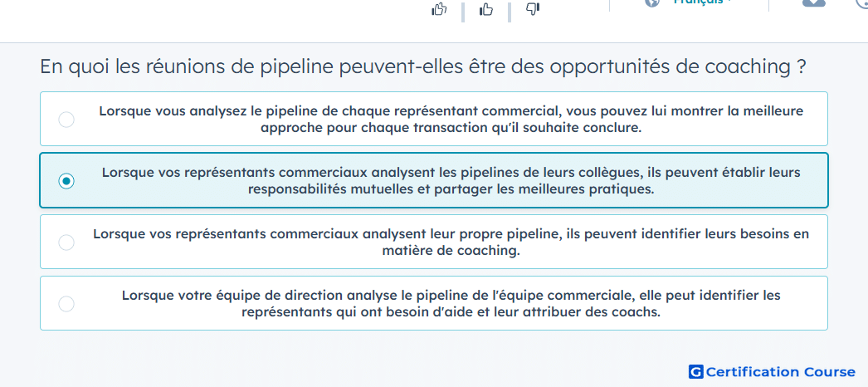The image size is (868, 387).
Task: Click selected radio button for 'pipelines de leurs collègues'
Action: coord(66,181)
